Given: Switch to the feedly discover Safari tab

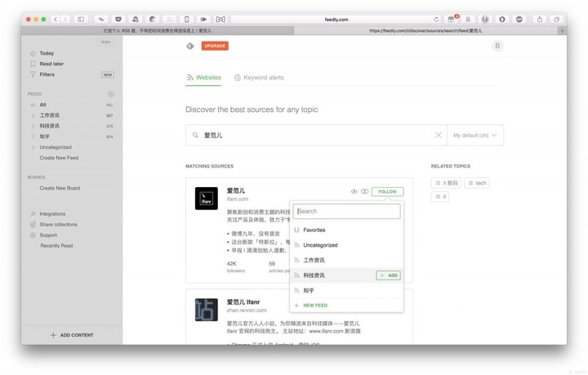Looking at the screenshot, I should click(x=425, y=31).
